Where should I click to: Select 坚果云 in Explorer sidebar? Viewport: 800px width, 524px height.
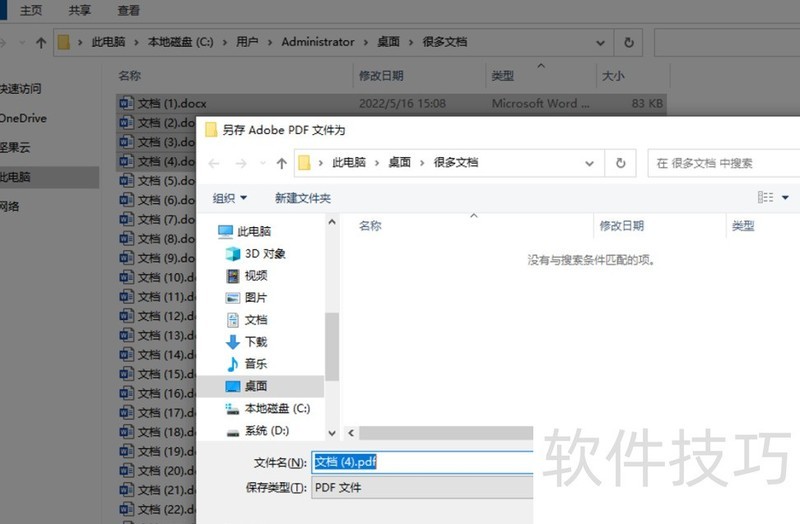(15, 147)
